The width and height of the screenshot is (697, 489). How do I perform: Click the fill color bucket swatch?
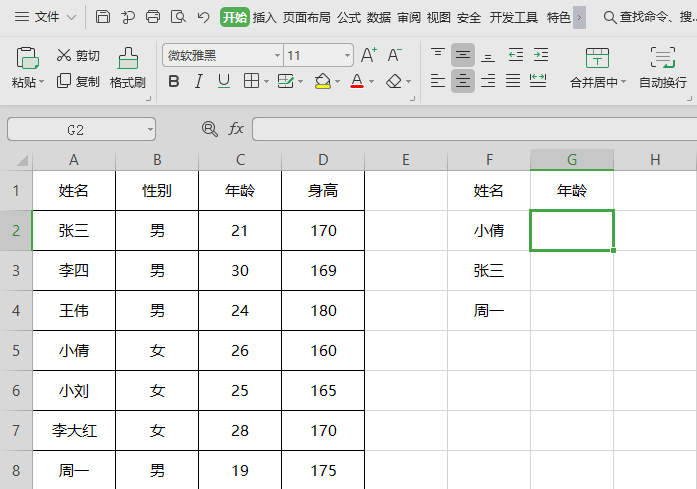tap(322, 81)
